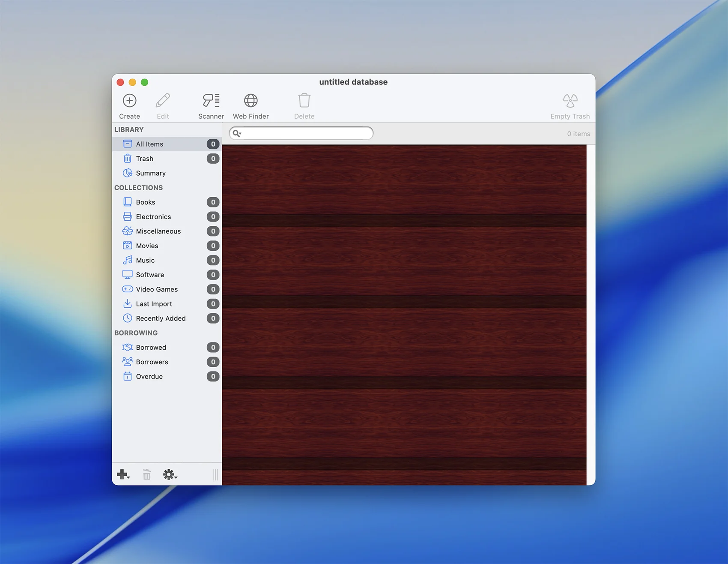The height and width of the screenshot is (564, 728).
Task: Expand the search magnifier options dropdown
Action: 237,133
